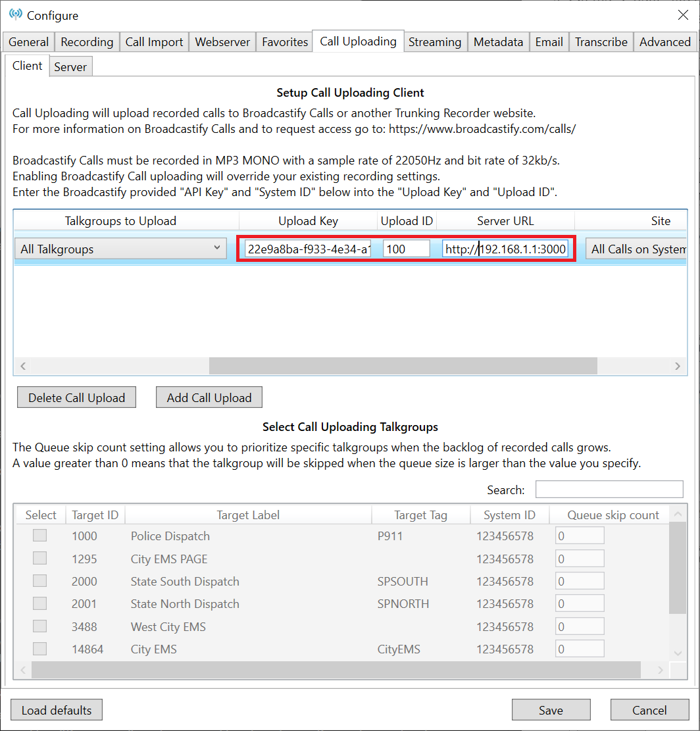The height and width of the screenshot is (731, 700).
Task: Click the upload list left scroll arrow
Action: click(23, 366)
